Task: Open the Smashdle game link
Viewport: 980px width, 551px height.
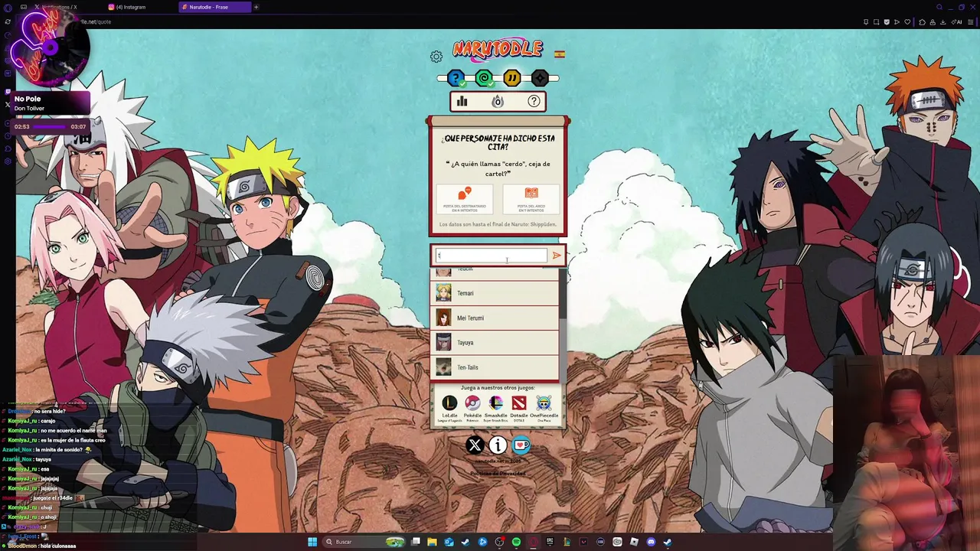Action: click(x=496, y=407)
